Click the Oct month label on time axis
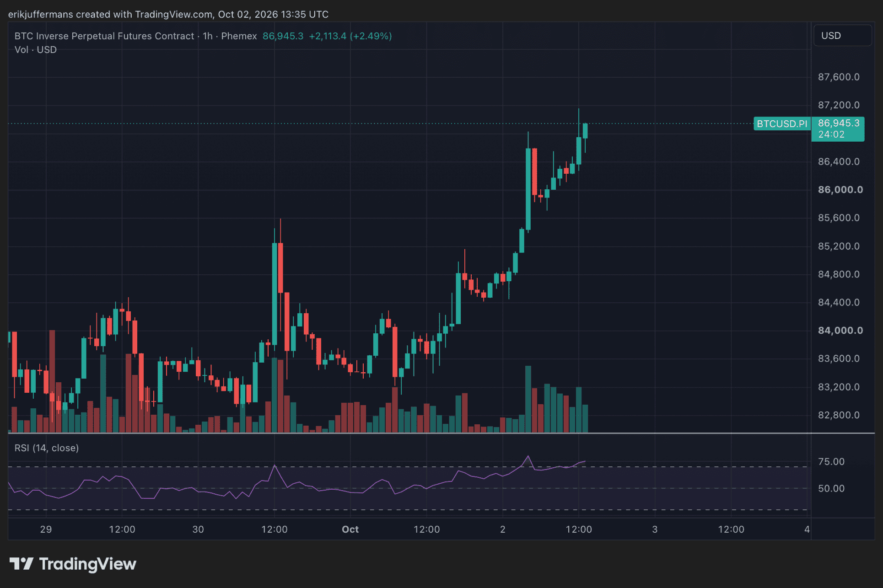The image size is (883, 588). coord(350,529)
